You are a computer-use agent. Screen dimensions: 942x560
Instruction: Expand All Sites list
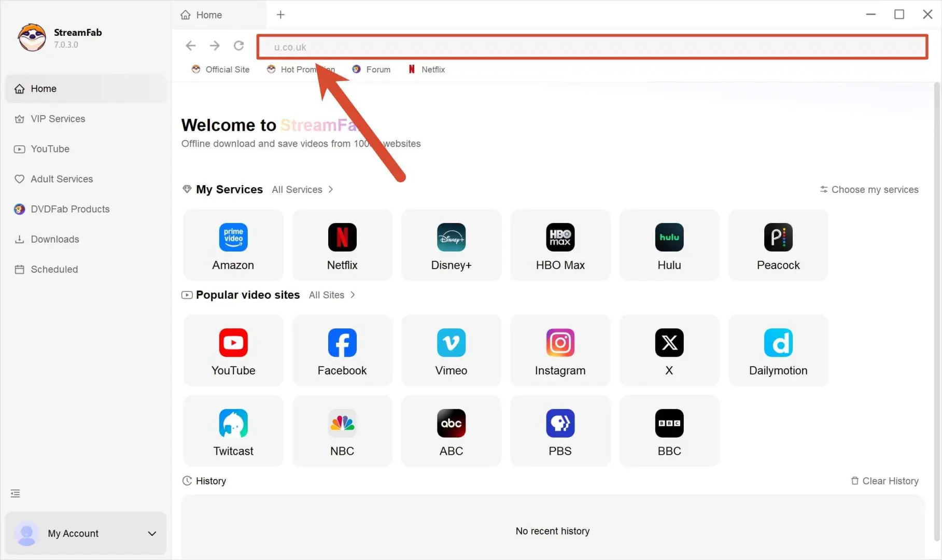pyautogui.click(x=332, y=295)
